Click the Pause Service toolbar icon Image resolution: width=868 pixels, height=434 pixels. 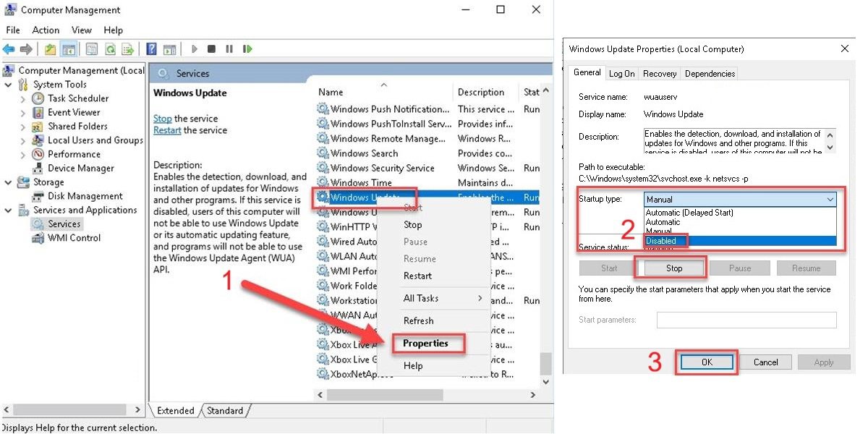coord(229,49)
